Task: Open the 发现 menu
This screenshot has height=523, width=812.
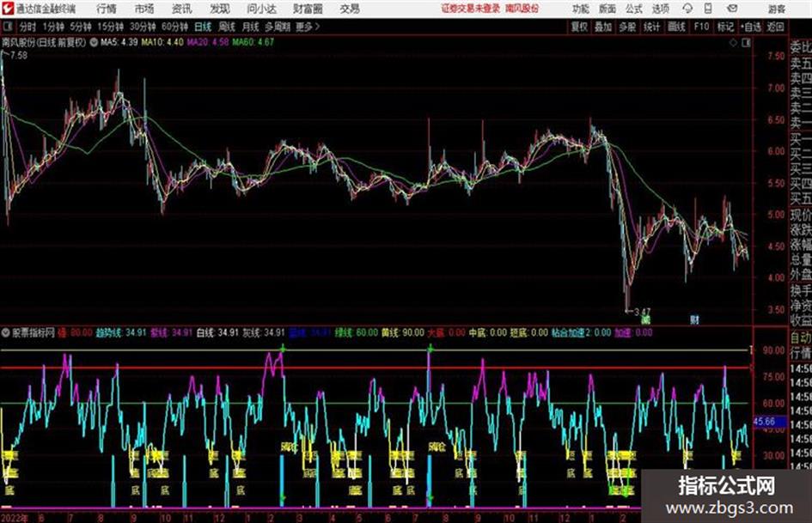Action: 219,9
